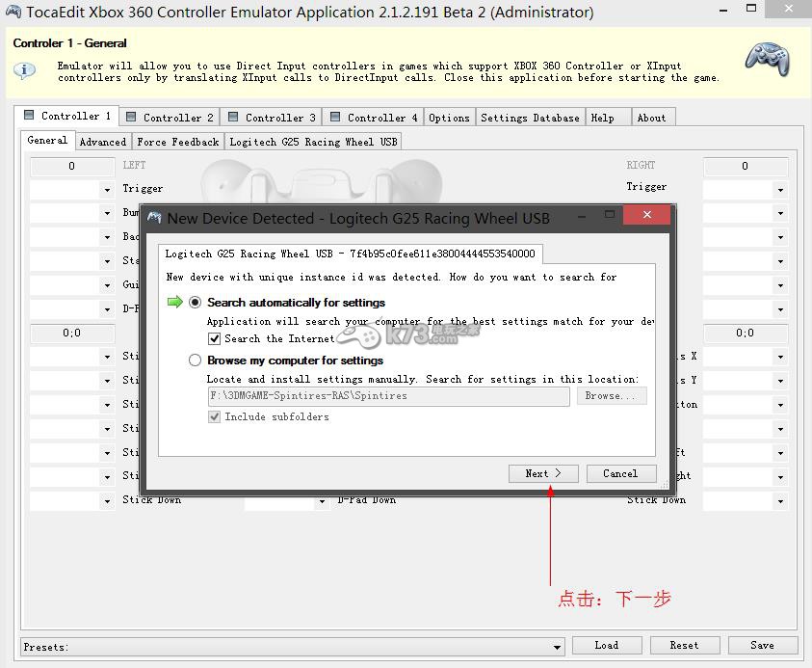Click the status square icon on the Controller 3 tab

233,117
